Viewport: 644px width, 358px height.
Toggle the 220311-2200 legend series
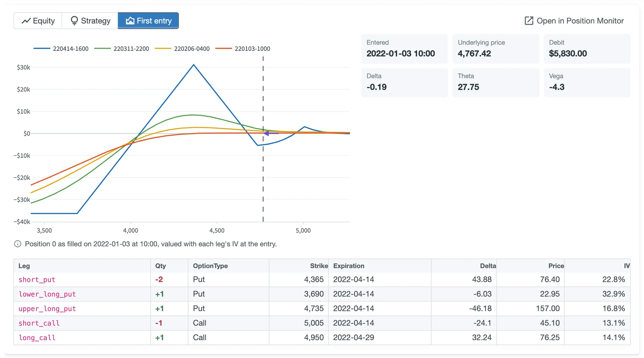point(122,49)
